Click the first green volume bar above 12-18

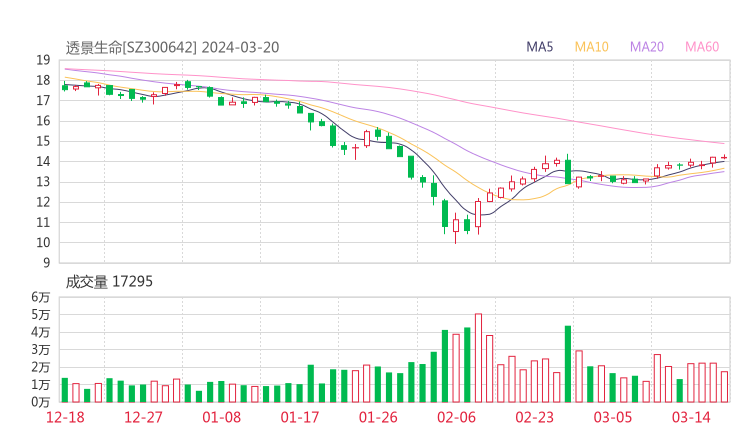[x=65, y=390]
